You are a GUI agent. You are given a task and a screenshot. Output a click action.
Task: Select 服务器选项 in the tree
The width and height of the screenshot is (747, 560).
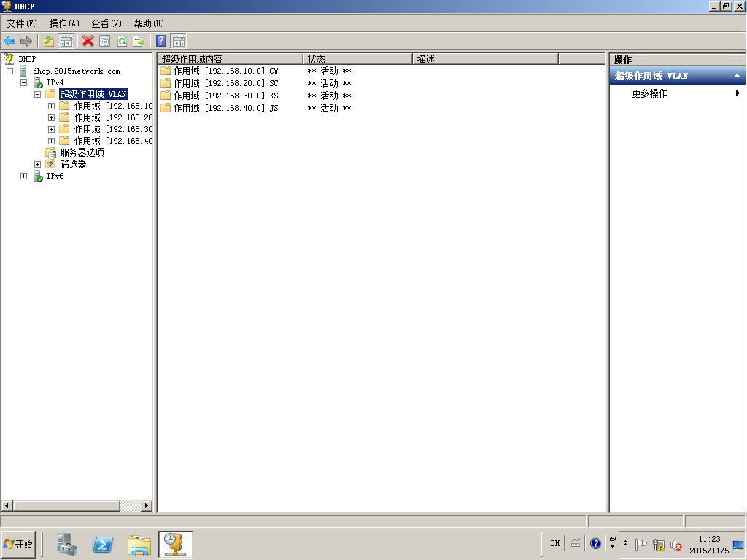(82, 153)
